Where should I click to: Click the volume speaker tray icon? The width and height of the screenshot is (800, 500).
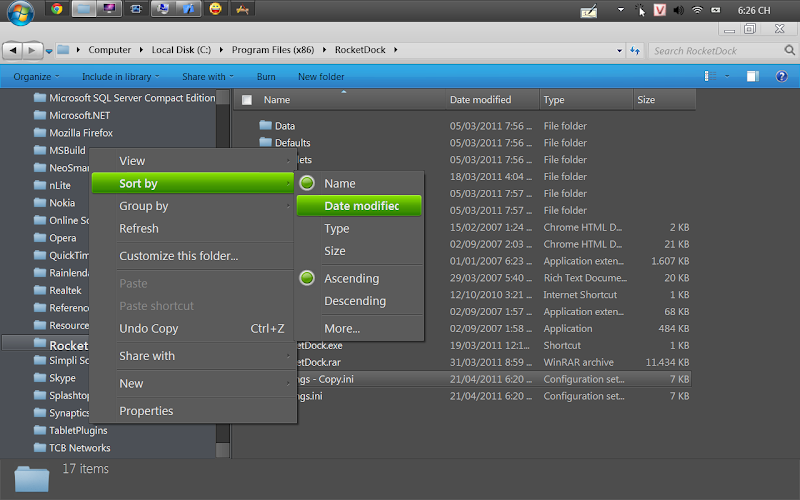[x=678, y=10]
